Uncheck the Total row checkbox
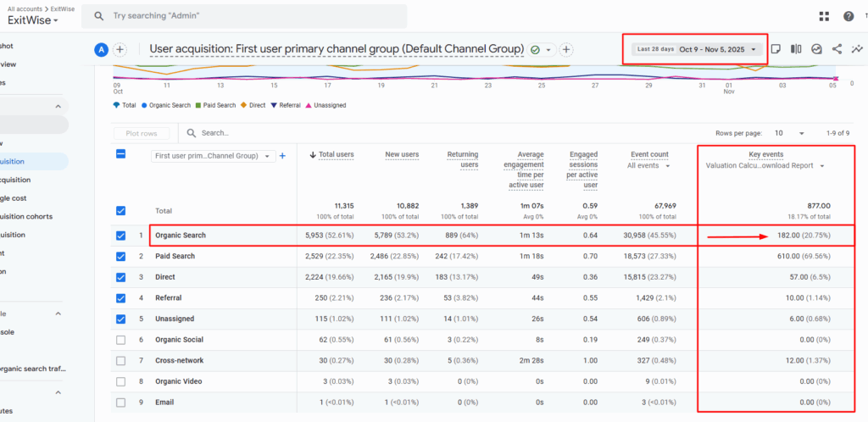The height and width of the screenshot is (422, 868). pyautogui.click(x=120, y=211)
